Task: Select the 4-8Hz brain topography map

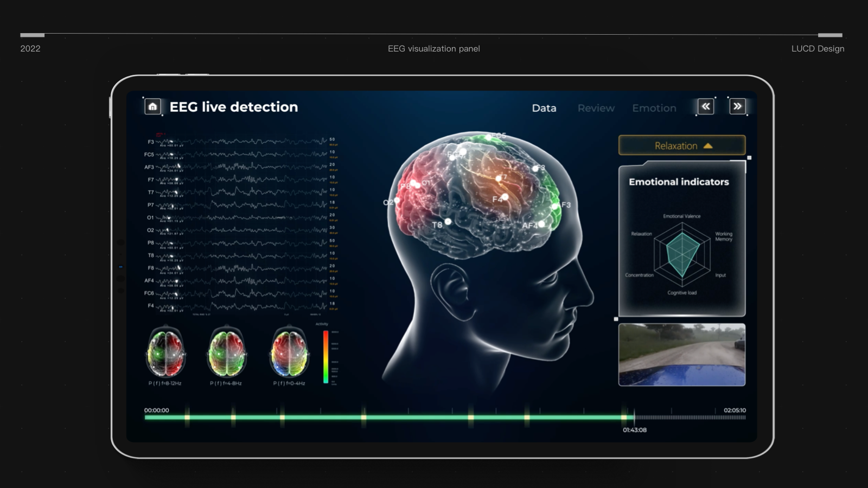Action: click(x=226, y=351)
